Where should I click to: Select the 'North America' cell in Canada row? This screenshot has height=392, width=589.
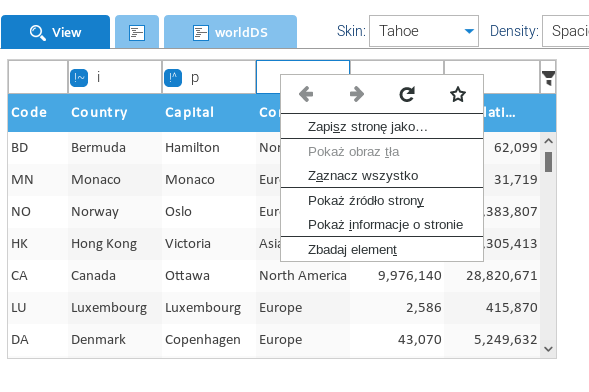click(x=303, y=276)
